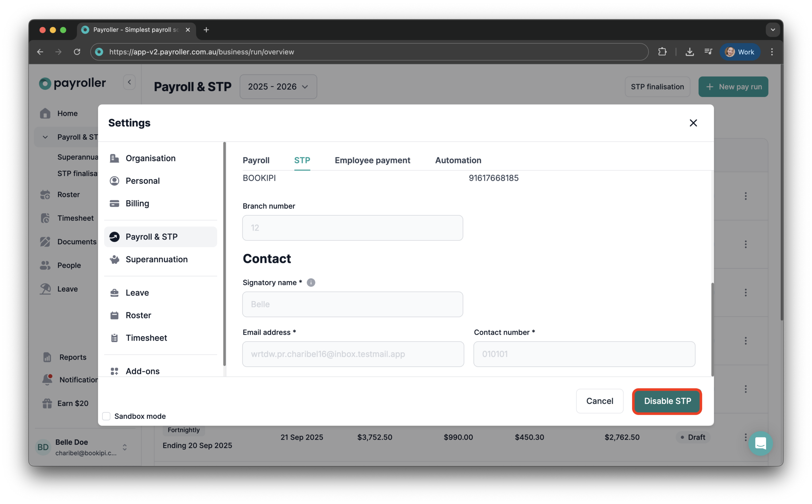812x504 pixels.
Task: Click Signatory name info icon
Action: 311,283
